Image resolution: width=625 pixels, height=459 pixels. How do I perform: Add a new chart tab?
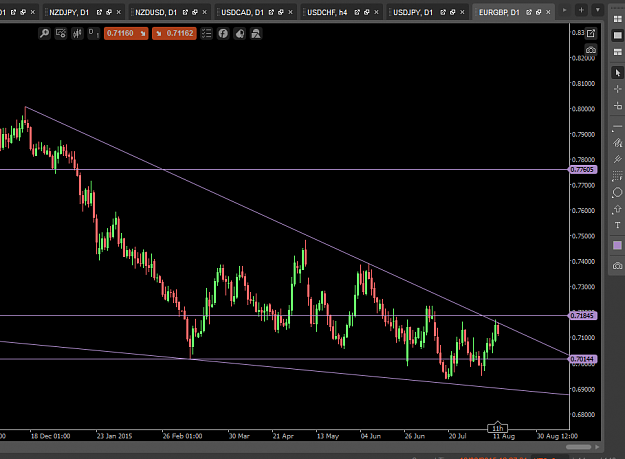coord(581,10)
